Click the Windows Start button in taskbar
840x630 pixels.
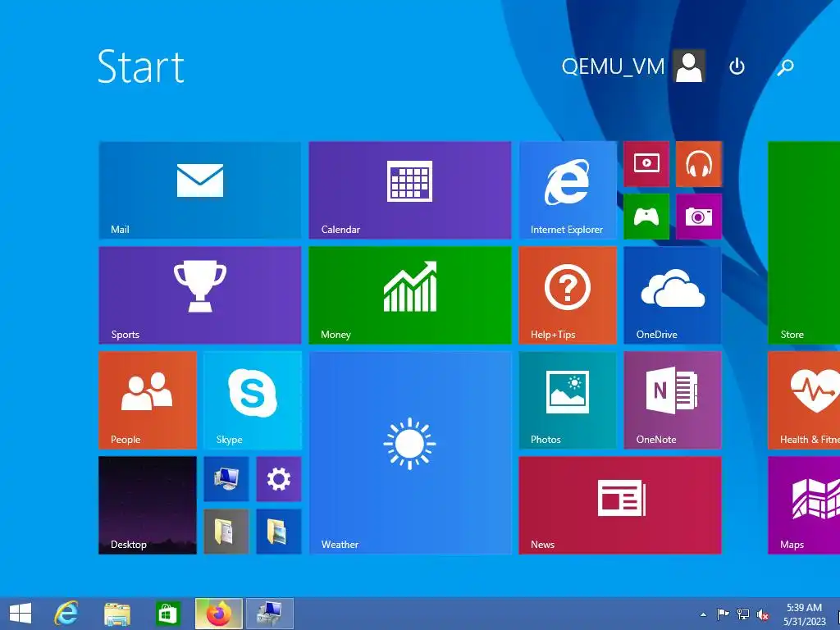click(x=21, y=614)
